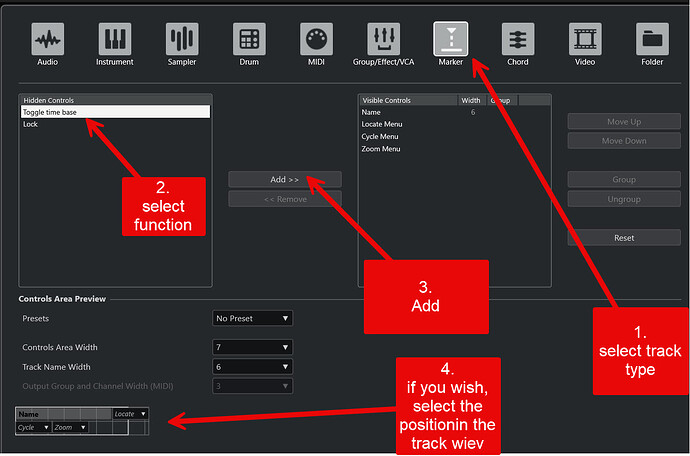Image resolution: width=690 pixels, height=456 pixels.
Task: Select Toggle time base in Hidden Controls
Action: pyautogui.click(x=115, y=112)
